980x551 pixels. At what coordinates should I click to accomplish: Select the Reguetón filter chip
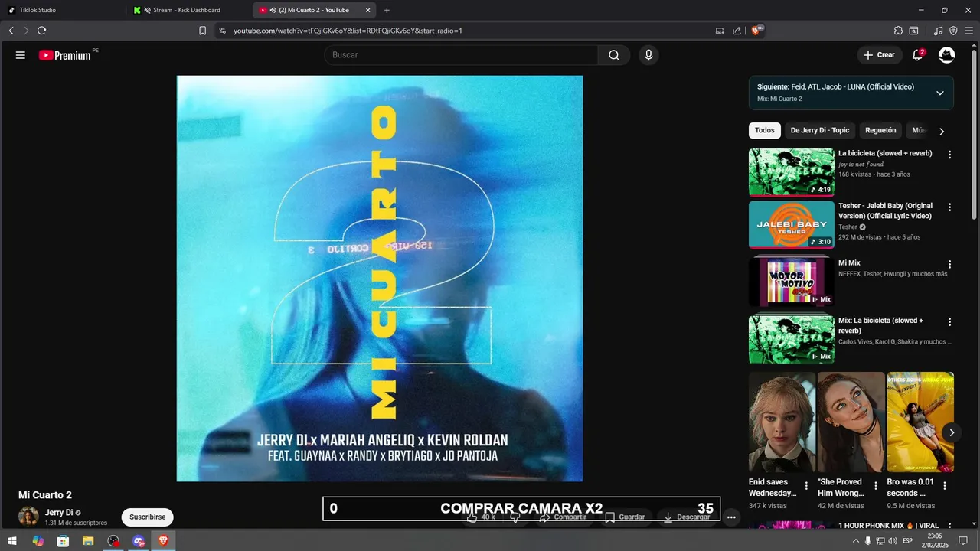[880, 131]
